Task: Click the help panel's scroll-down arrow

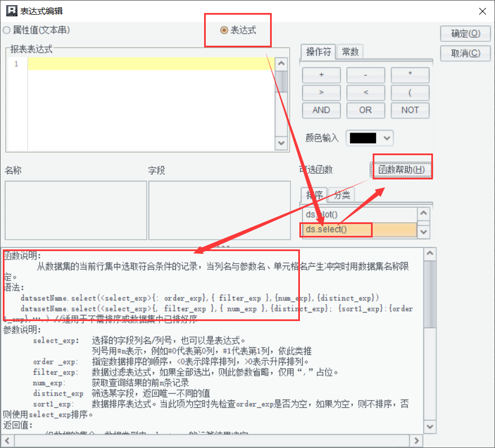Action: 430,427
